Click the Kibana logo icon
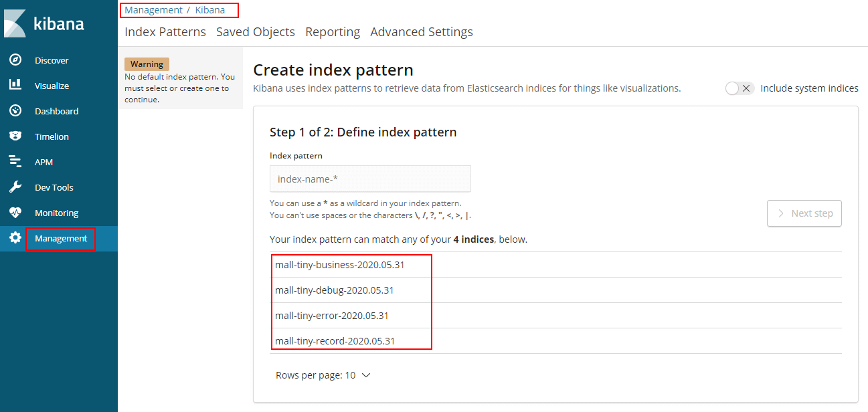Screen dimensions: 868x412 coord(15,23)
